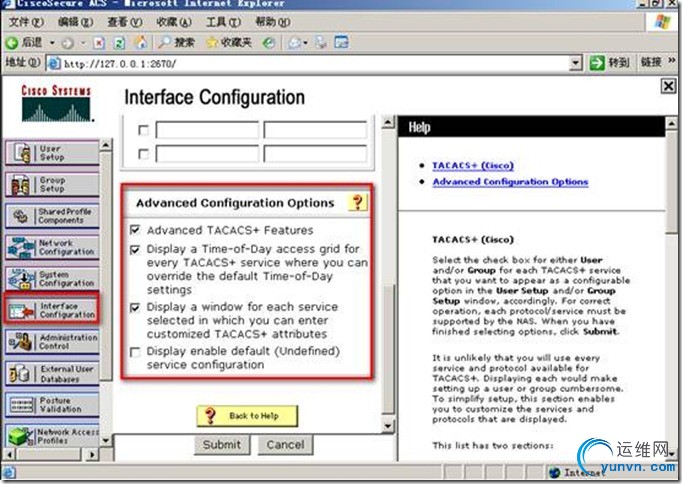This screenshot has height=484, width=682.
Task: Click the Advanced Configuration Options help icon
Action: pos(358,202)
